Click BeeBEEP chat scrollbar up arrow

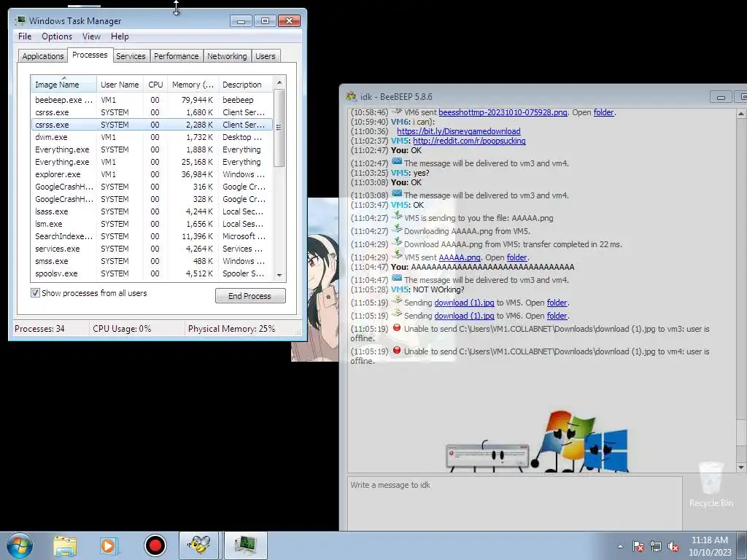tap(741, 113)
